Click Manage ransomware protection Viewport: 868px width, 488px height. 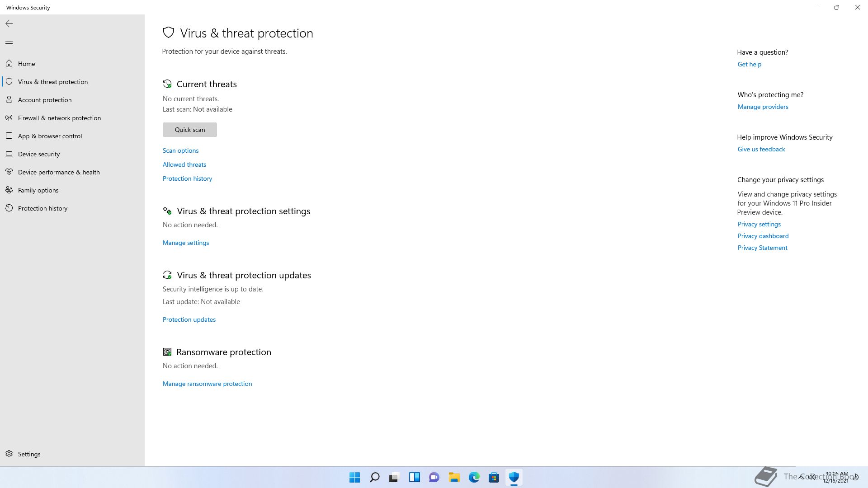207,384
